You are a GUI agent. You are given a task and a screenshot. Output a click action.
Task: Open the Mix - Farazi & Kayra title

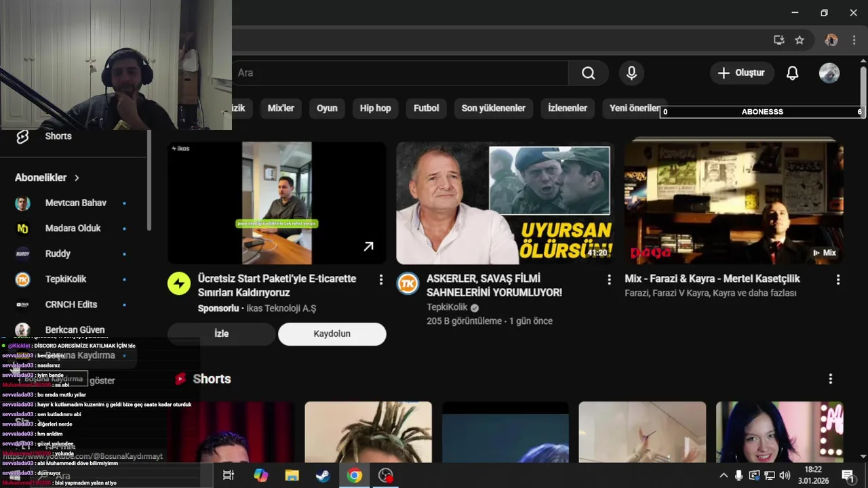(x=712, y=279)
